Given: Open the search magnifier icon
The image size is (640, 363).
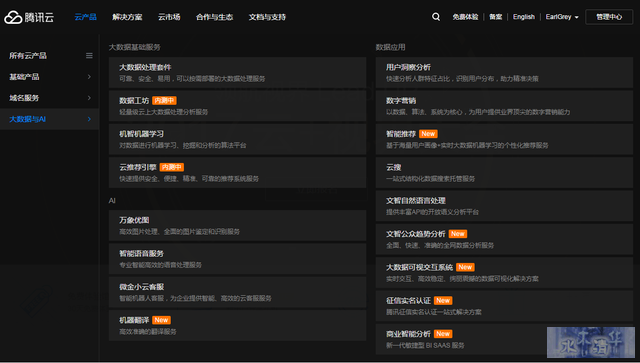Looking at the screenshot, I should coord(436,17).
